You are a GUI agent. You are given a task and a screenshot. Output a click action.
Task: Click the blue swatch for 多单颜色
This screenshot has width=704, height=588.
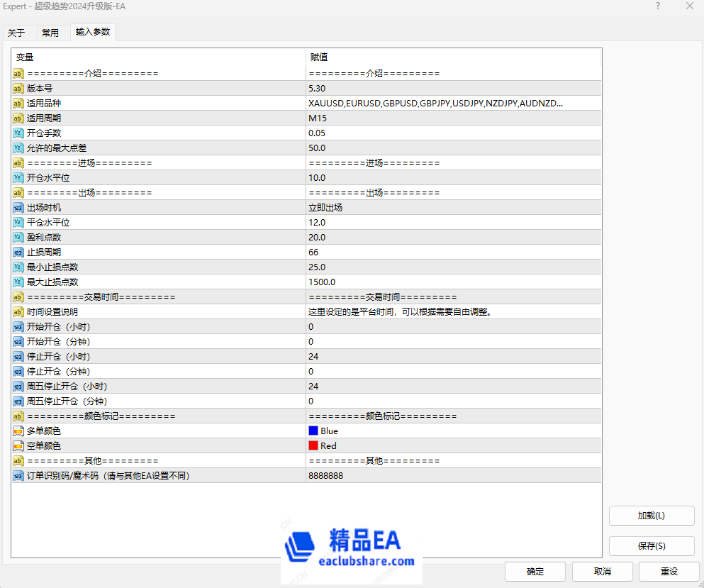click(313, 431)
